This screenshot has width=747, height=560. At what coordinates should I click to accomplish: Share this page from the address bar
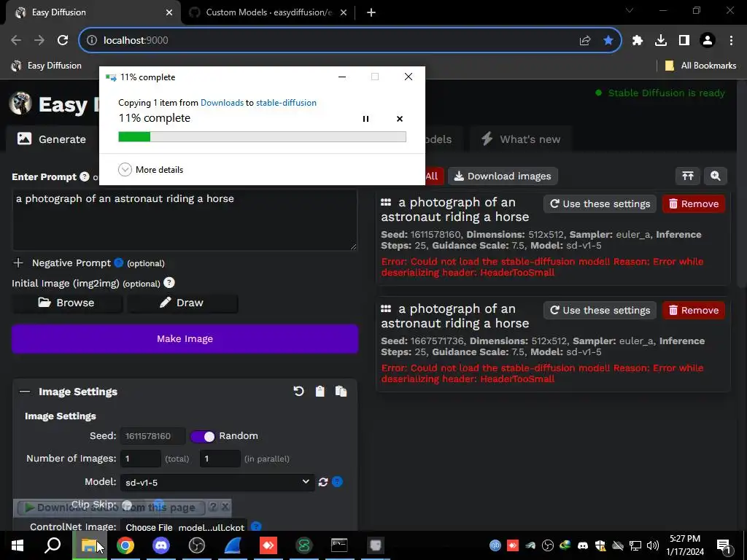coord(585,41)
